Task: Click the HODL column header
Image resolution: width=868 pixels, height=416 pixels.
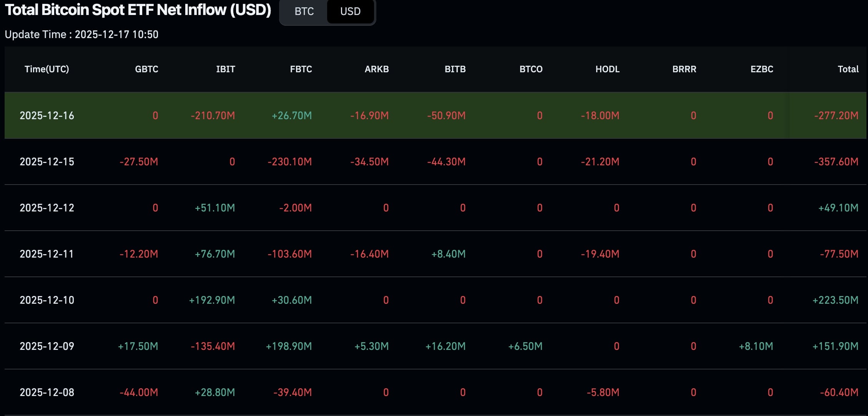Action: (607, 69)
